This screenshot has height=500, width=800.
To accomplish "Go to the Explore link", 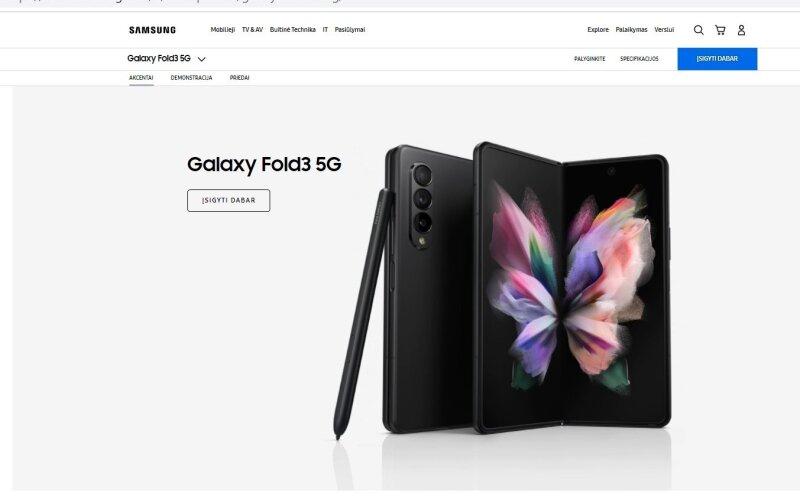I will 598,30.
